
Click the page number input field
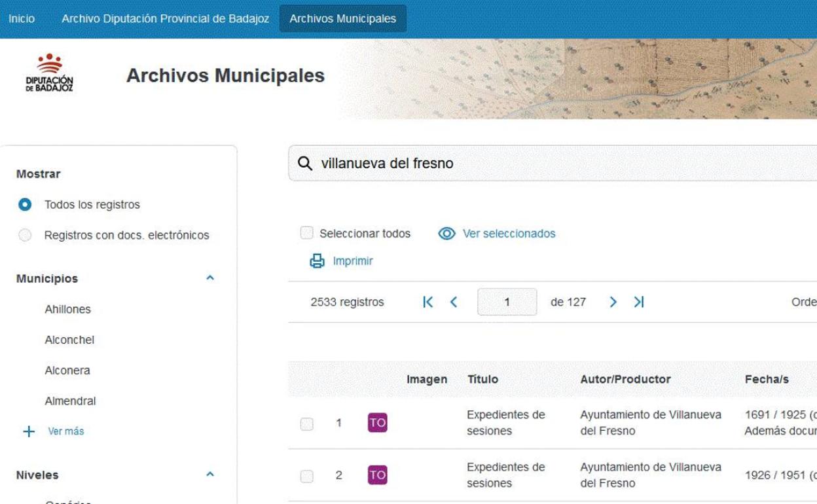click(x=507, y=302)
